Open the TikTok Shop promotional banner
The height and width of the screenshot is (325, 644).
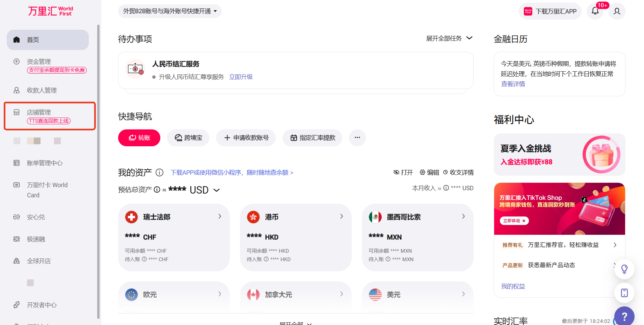click(x=559, y=209)
